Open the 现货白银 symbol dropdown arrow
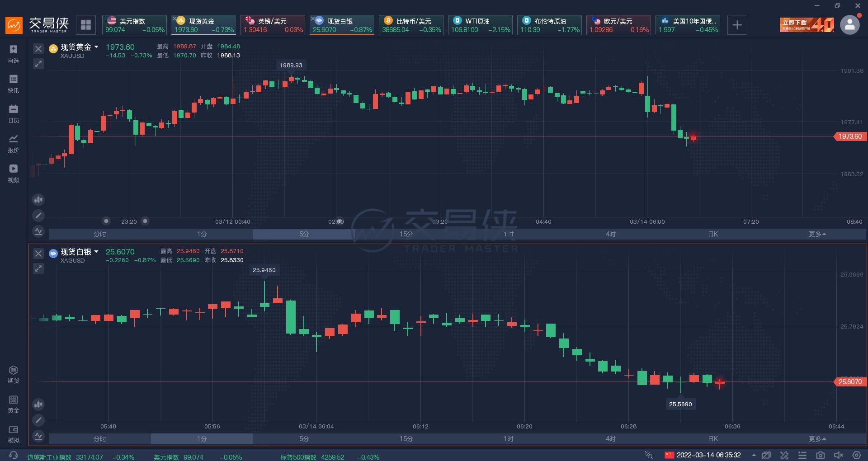Viewport: 868px width, 461px height. pyautogui.click(x=96, y=252)
